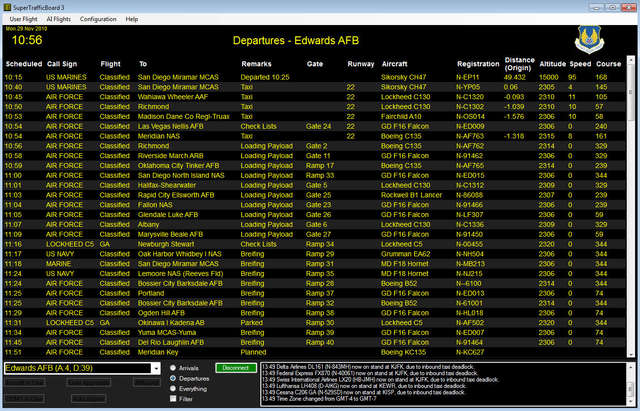Click the Grumman EA62 aircraft cell
The width and height of the screenshot is (640, 411).
coord(405,254)
